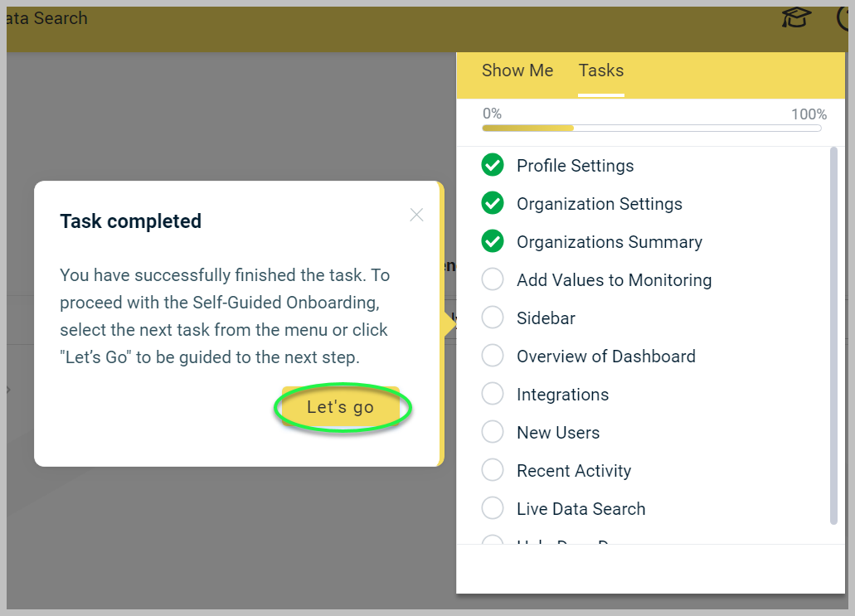The height and width of the screenshot is (616, 855).
Task: Switch to the Show Me tab
Action: 517,70
